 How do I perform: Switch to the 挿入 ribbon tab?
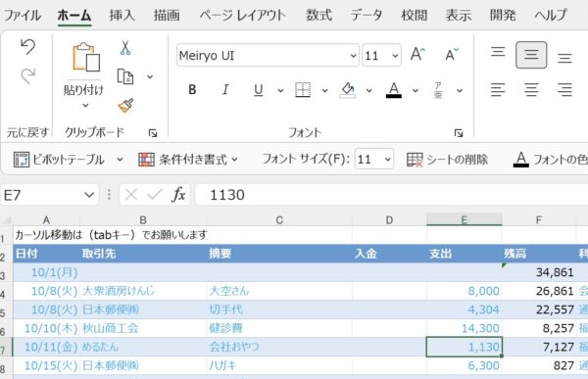tap(122, 16)
